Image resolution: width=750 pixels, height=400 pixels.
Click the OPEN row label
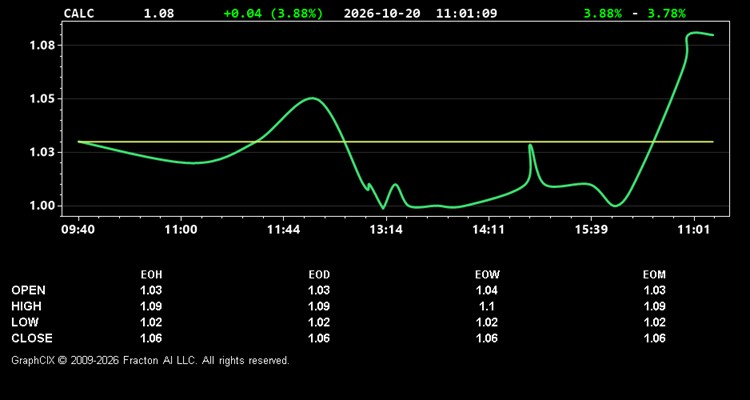point(29,290)
